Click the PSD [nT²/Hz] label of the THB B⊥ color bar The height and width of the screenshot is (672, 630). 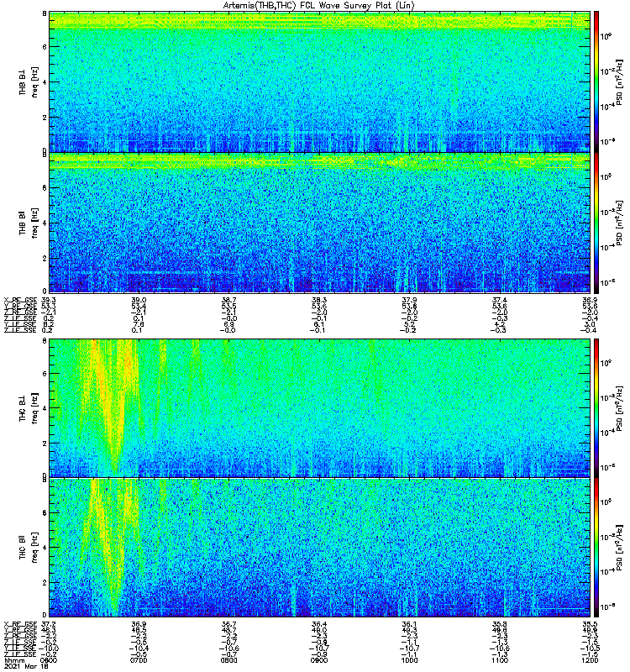pyautogui.click(x=620, y=81)
